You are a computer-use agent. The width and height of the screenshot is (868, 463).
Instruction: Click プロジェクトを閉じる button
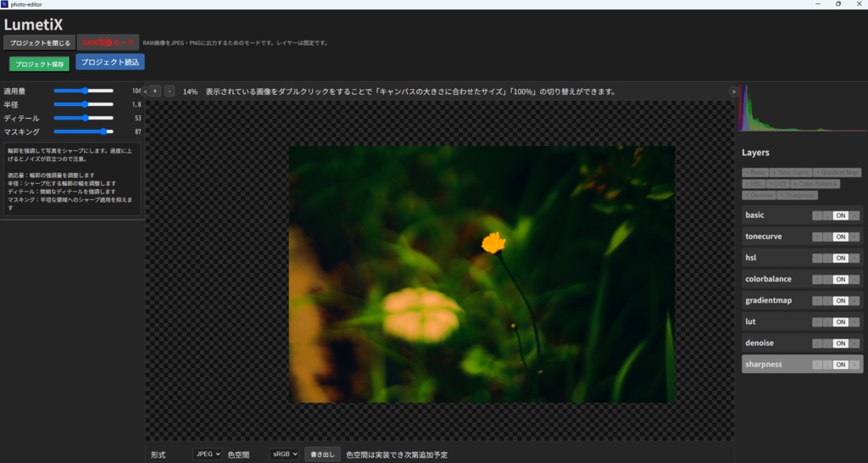pyautogui.click(x=40, y=42)
